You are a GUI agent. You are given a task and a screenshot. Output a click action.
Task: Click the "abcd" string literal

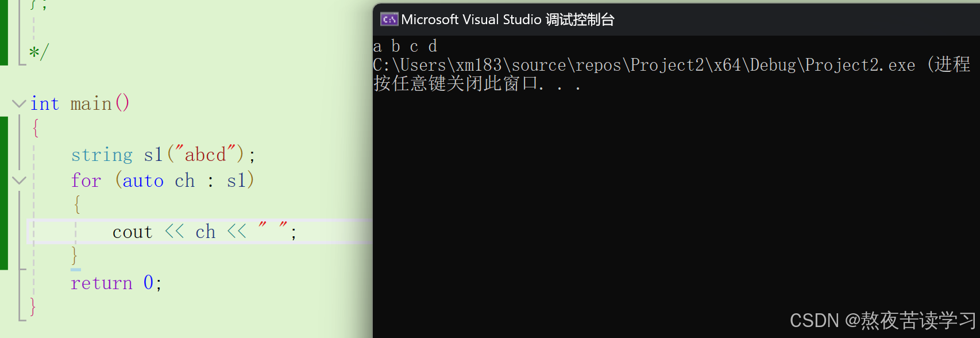pyautogui.click(x=205, y=155)
